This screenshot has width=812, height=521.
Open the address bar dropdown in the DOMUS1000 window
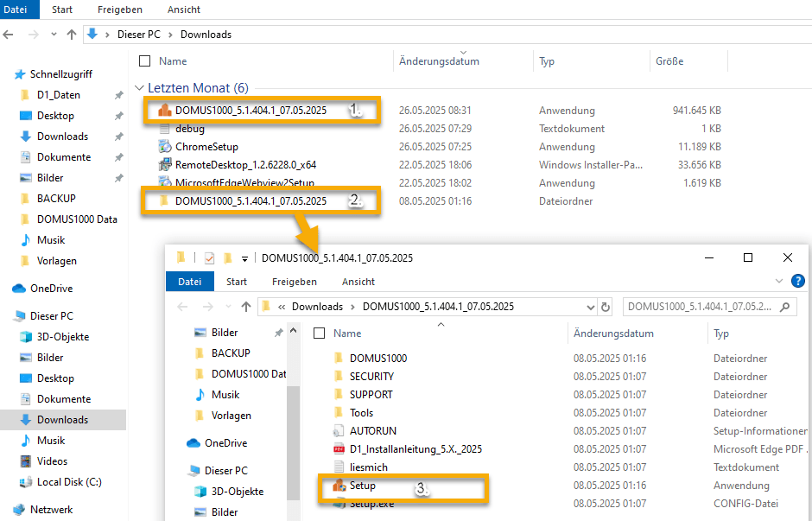pyautogui.click(x=590, y=307)
